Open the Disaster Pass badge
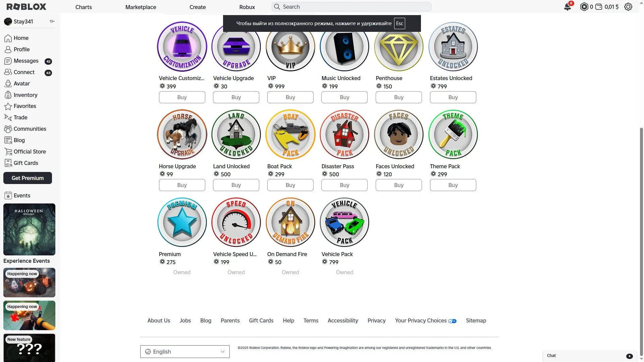Screen dimensions: 644x362 click(x=344, y=134)
